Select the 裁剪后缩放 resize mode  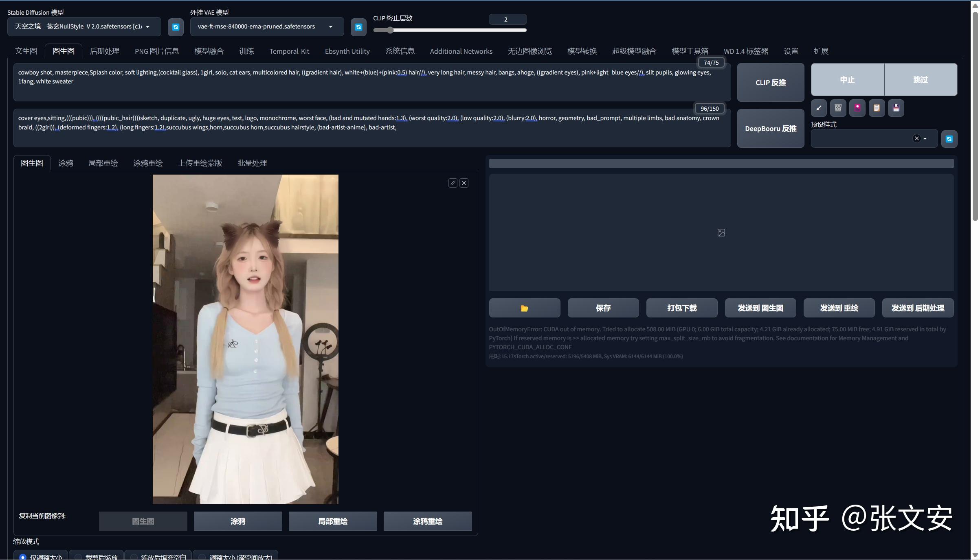point(78,557)
